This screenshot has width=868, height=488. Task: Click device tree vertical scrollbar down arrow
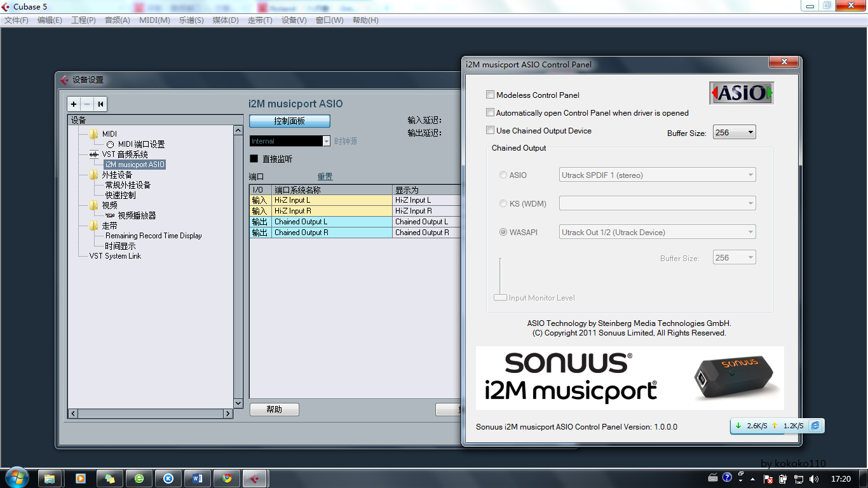[238, 403]
